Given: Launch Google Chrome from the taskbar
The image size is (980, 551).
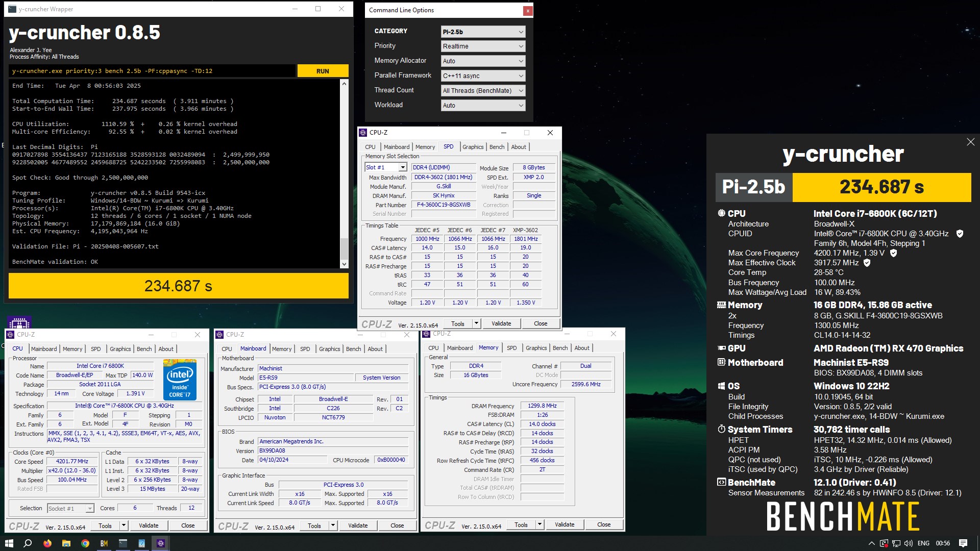Looking at the screenshot, I should point(85,543).
